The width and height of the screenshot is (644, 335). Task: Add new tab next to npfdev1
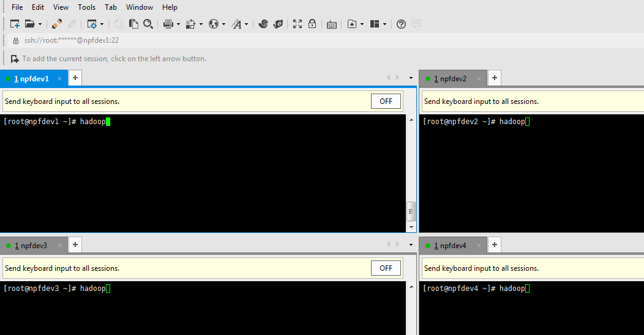pyautogui.click(x=75, y=78)
